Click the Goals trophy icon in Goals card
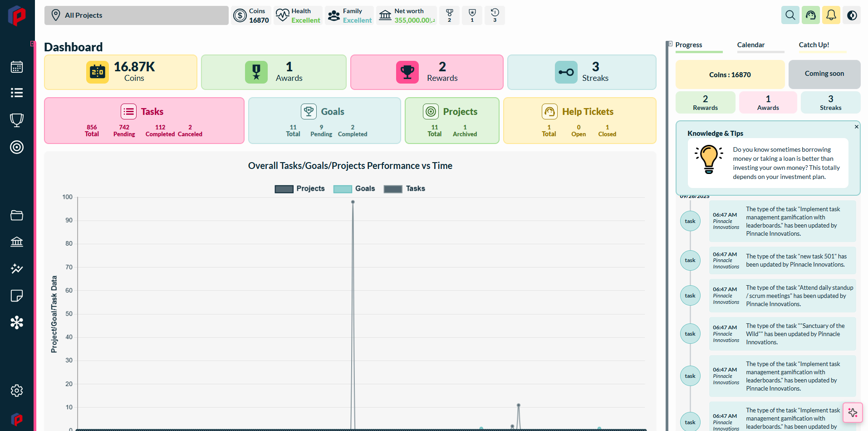The image size is (868, 431). (x=309, y=111)
